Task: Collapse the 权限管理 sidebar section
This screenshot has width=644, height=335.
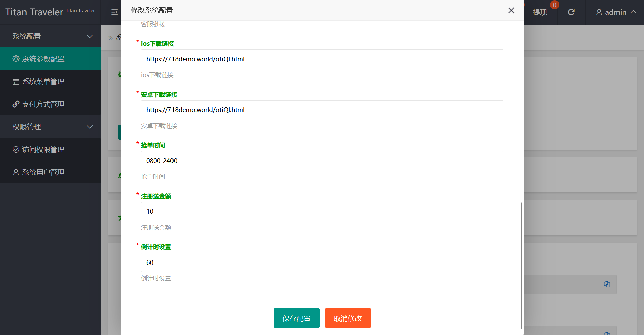Action: click(90, 127)
